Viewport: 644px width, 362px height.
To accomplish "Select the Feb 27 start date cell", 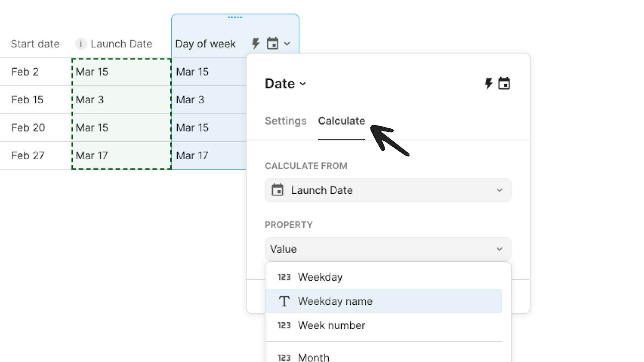I will pyautogui.click(x=28, y=155).
